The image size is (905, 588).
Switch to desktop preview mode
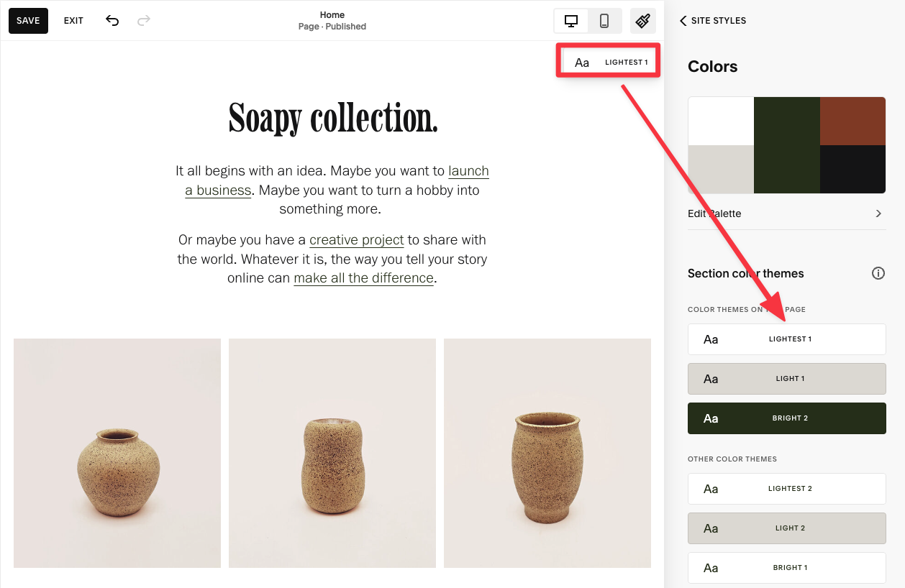tap(570, 20)
